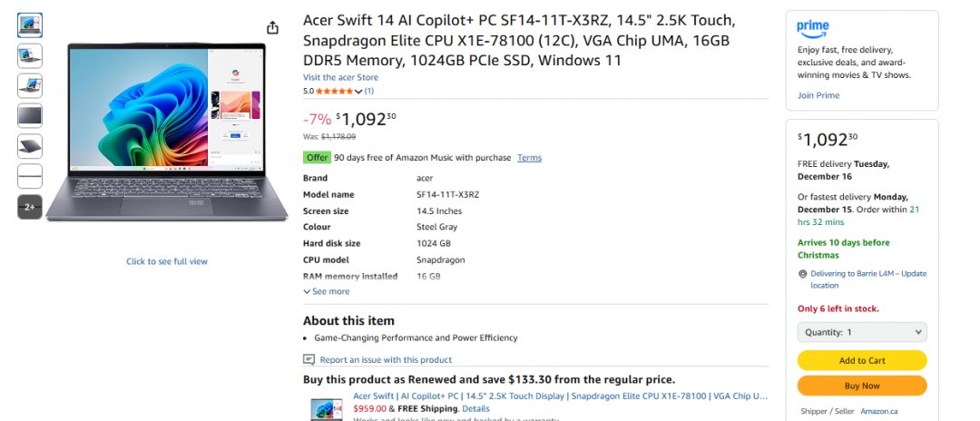The height and width of the screenshot is (421, 980).
Task: Click to see full view link
Action: coord(167,261)
